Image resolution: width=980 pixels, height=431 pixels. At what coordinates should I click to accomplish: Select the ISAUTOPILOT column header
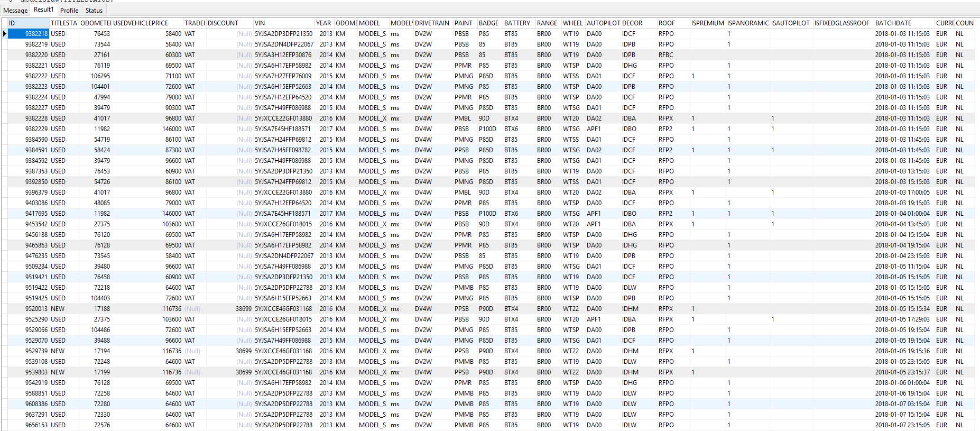pos(791,23)
